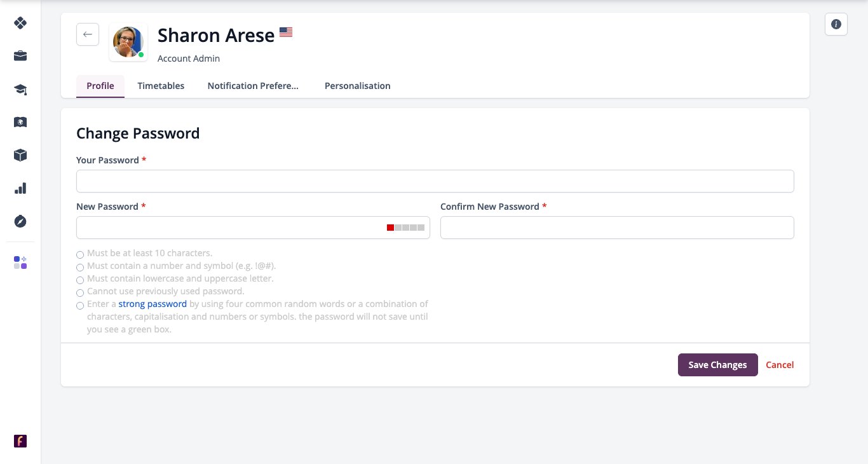Open the briefcase icon in sidebar
The height and width of the screenshot is (464, 868).
point(20,56)
